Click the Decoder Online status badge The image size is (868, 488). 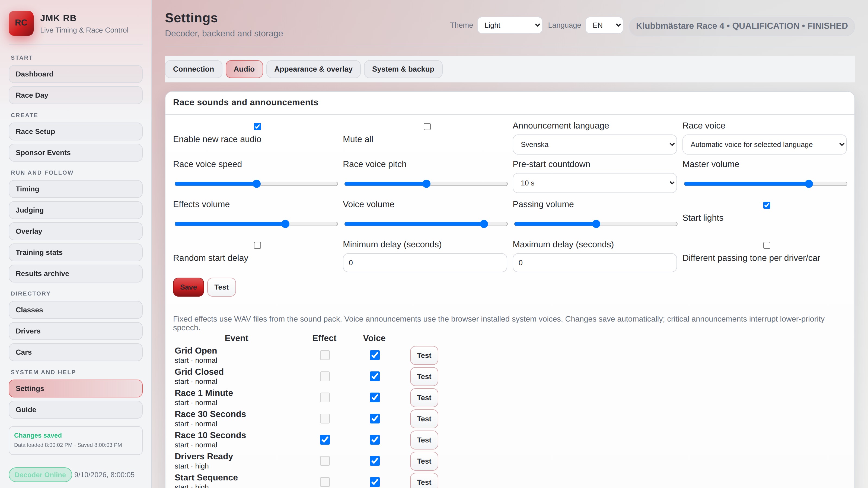click(40, 474)
